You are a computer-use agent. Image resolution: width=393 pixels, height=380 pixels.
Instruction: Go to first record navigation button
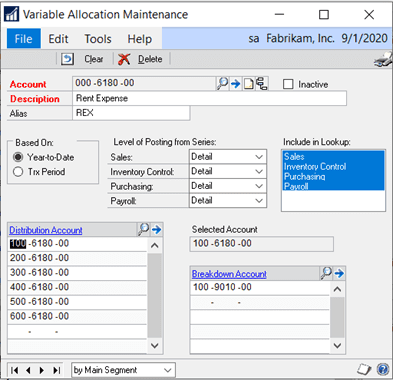click(15, 370)
